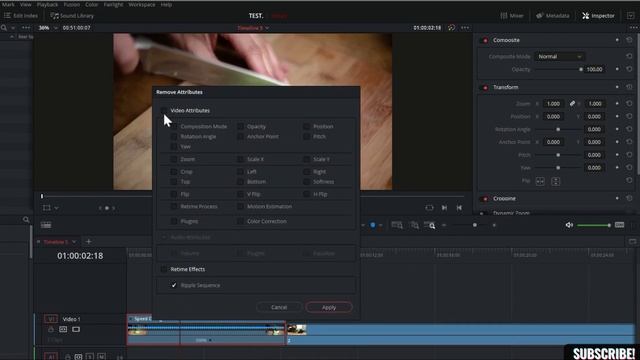Toggle the Zoom X/Y link icon
This screenshot has height=360, width=640.
pos(572,104)
